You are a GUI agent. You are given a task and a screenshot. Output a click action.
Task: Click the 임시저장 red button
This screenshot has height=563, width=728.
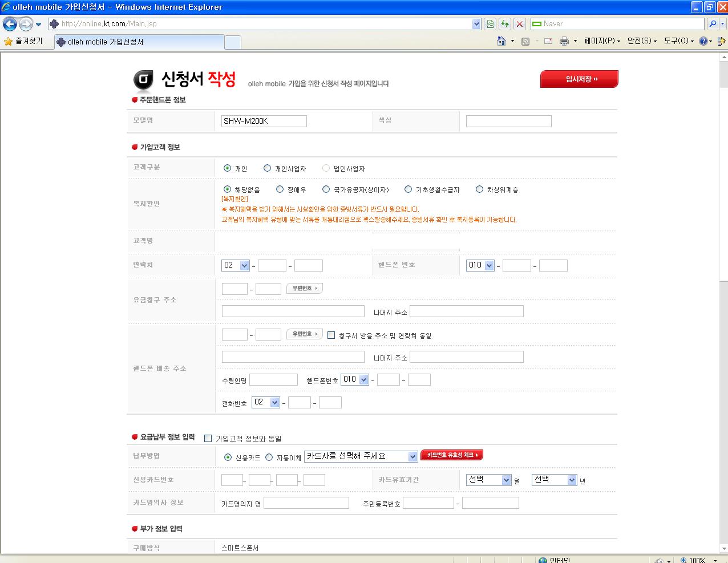(579, 79)
